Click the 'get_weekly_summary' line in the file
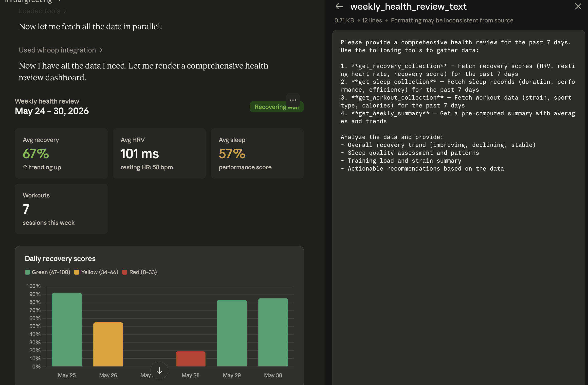 click(x=458, y=117)
